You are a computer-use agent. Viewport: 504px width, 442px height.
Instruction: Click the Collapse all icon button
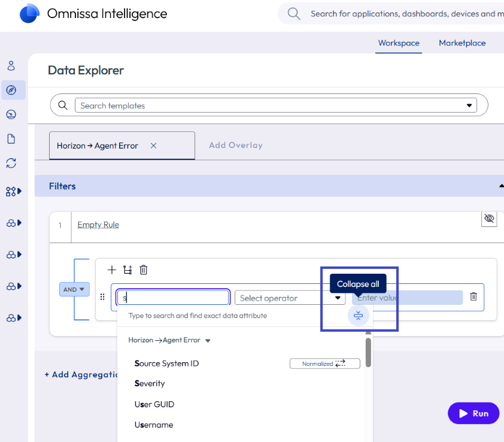point(359,315)
